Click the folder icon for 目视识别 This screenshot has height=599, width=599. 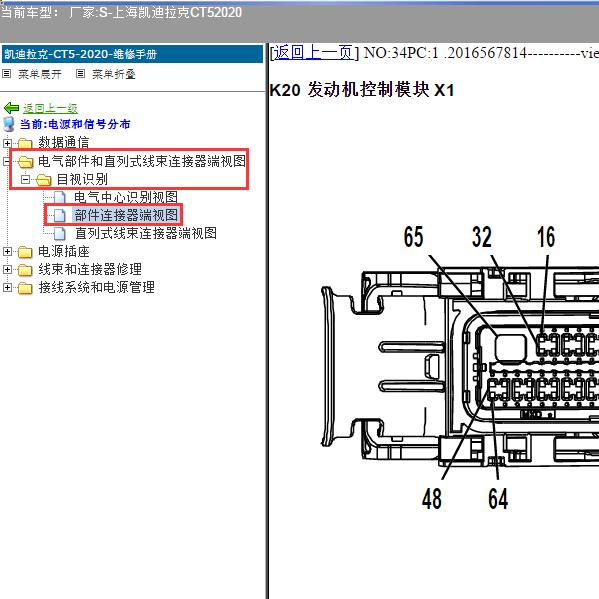(44, 180)
